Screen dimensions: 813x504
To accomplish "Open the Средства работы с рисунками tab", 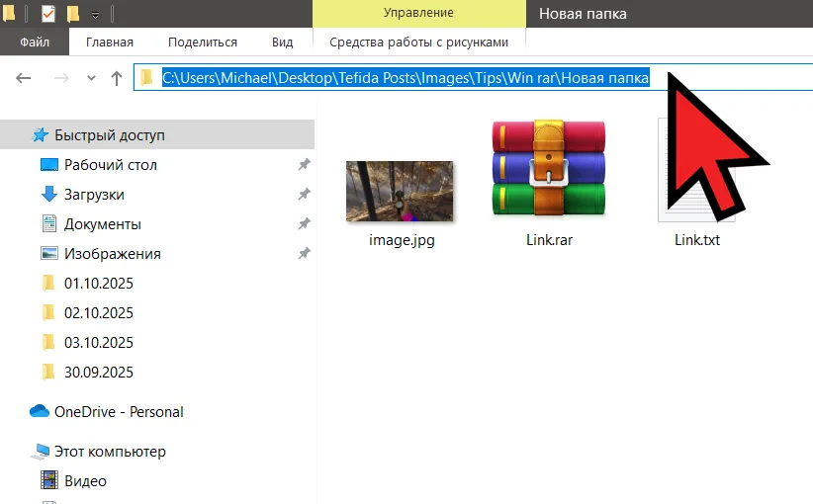I will [418, 42].
